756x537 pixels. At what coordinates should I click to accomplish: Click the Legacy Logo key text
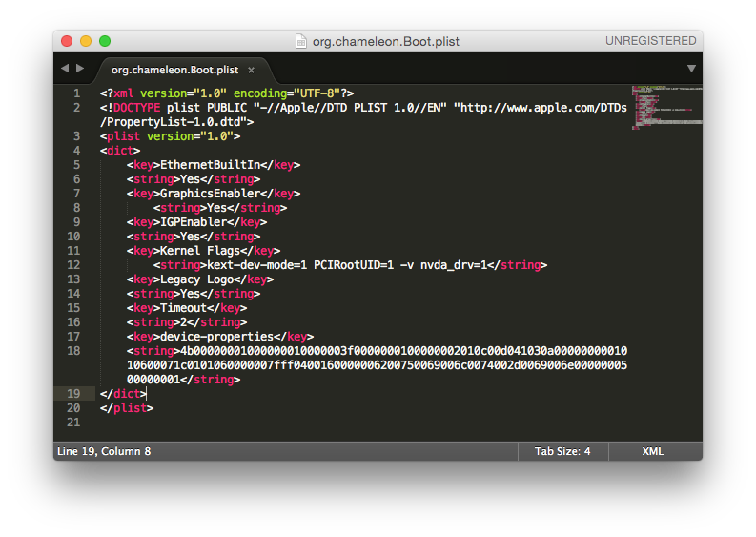click(196, 279)
